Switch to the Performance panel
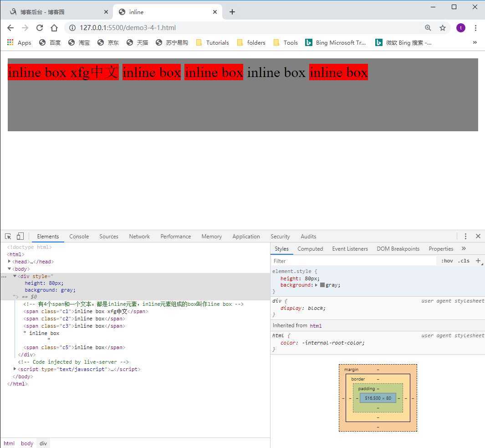485x448 pixels. pyautogui.click(x=176, y=237)
